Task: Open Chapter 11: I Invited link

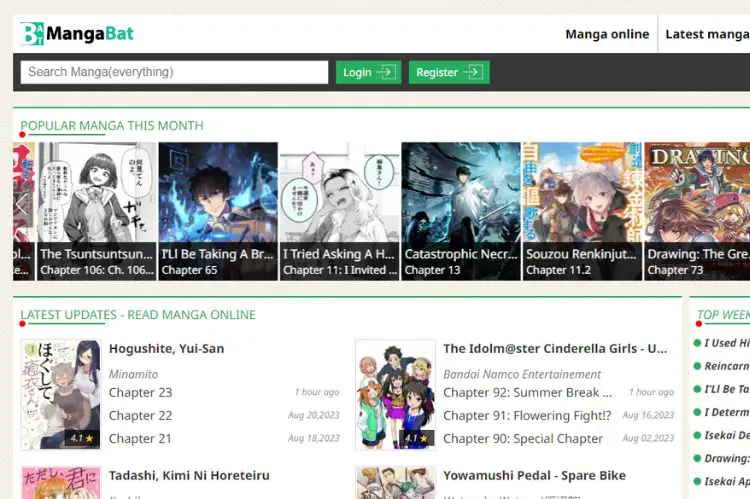Action: pyautogui.click(x=340, y=270)
